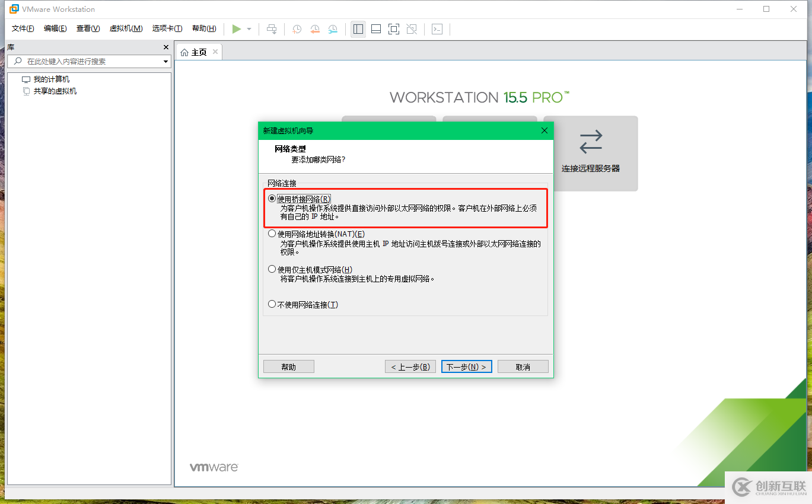This screenshot has height=504, width=812.
Task: Click the green Power On button
Action: (x=236, y=28)
